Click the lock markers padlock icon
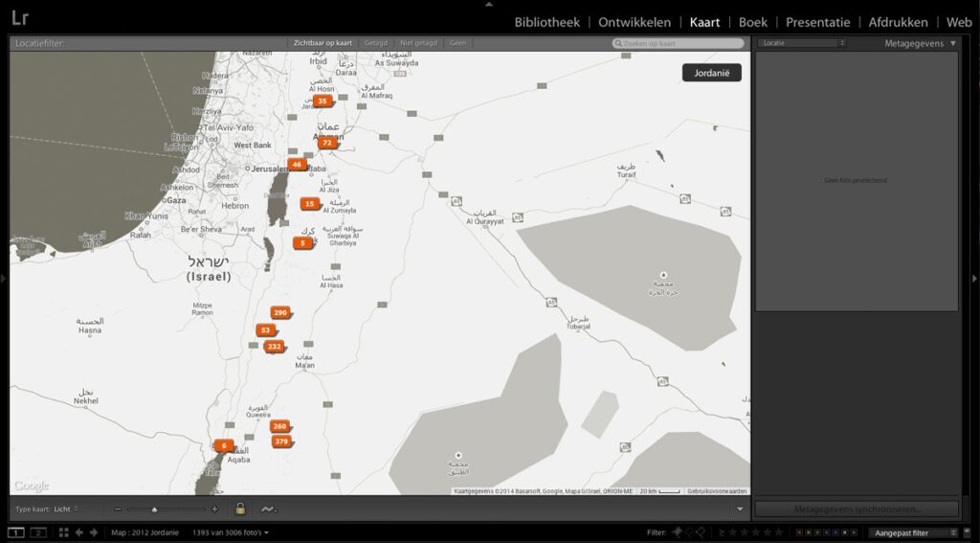Screen dimensions: 980x543 (x=240, y=509)
